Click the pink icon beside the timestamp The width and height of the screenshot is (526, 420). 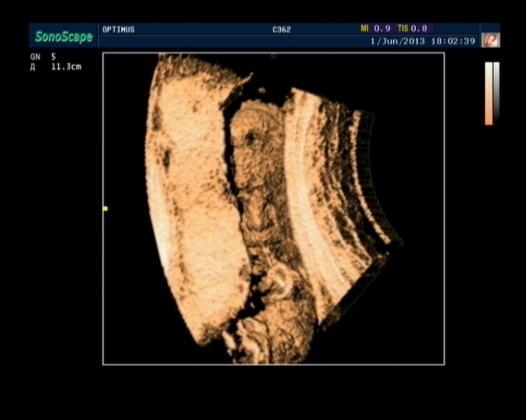tap(490, 40)
